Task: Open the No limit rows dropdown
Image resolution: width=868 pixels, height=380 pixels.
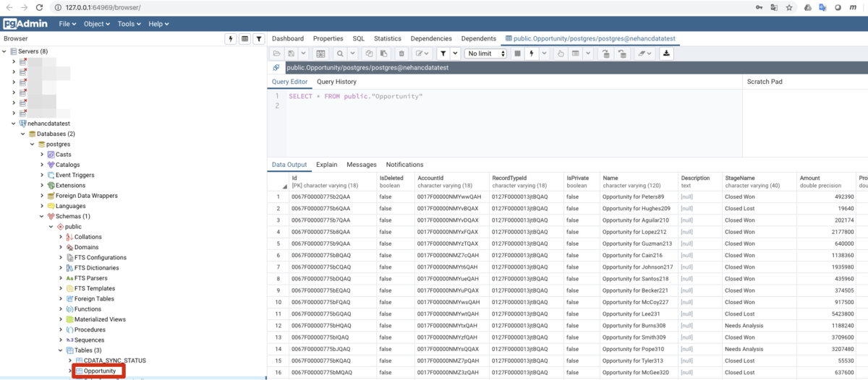Action: (485, 53)
